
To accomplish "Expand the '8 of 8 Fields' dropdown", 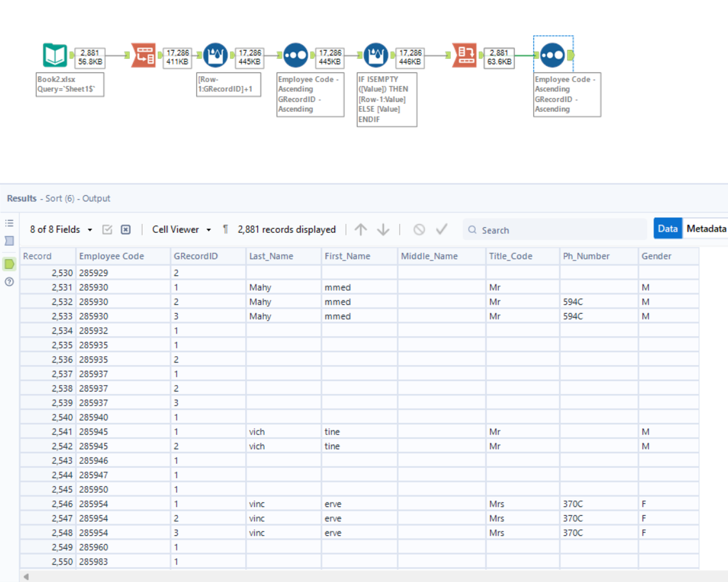I will coord(61,230).
